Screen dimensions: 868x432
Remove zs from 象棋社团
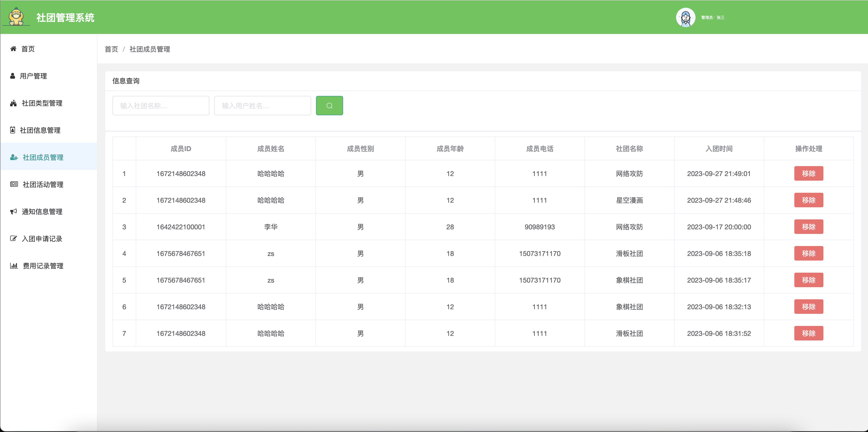[x=808, y=280]
